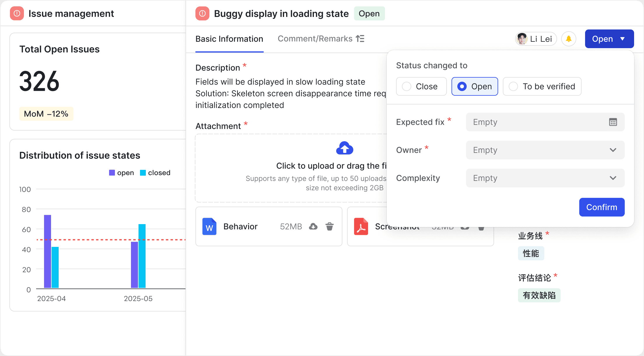Expand the Complexity dropdown
644x356 pixels.
(x=545, y=178)
